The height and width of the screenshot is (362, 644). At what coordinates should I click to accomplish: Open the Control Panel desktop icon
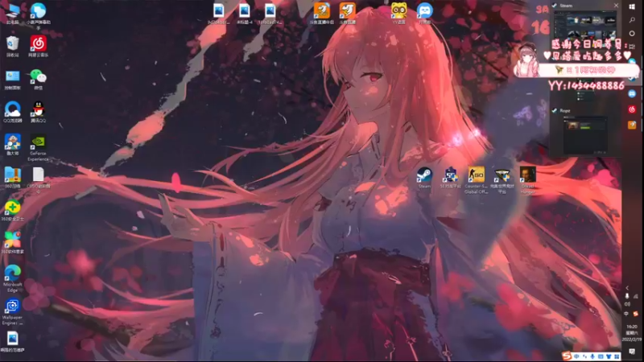[x=13, y=79]
